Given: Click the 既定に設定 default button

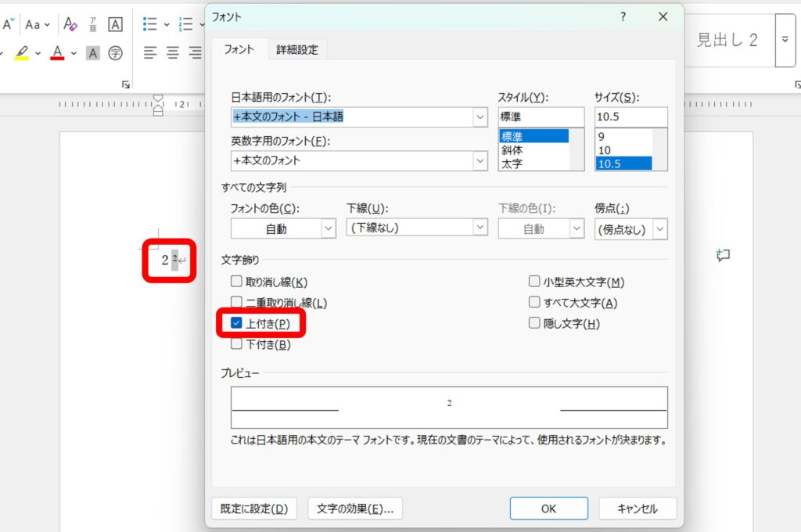Looking at the screenshot, I should [x=253, y=508].
